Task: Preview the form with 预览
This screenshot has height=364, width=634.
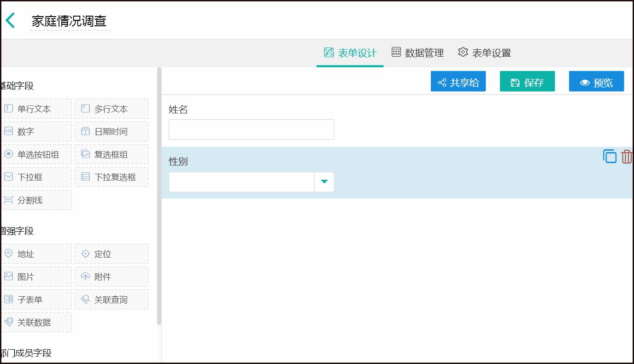Action: (596, 82)
